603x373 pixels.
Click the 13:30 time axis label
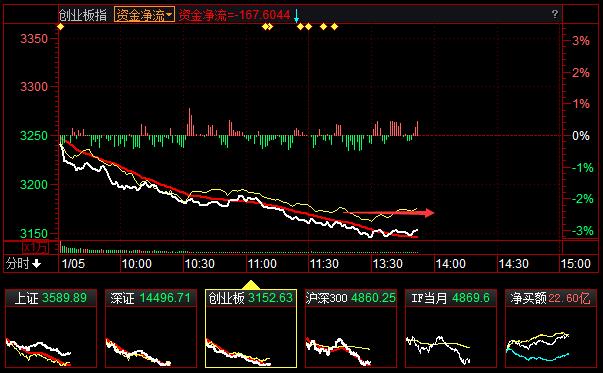pos(388,264)
